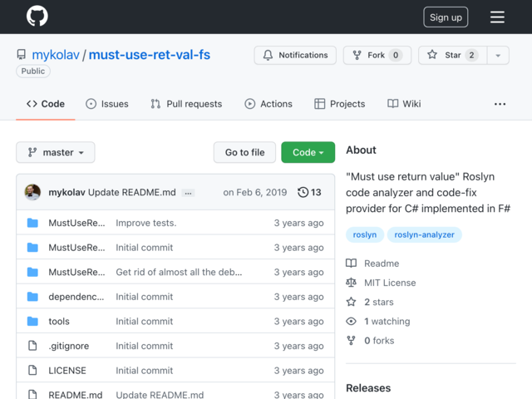Click the Sign up button
Viewport: 532px width, 399px height.
click(446, 17)
